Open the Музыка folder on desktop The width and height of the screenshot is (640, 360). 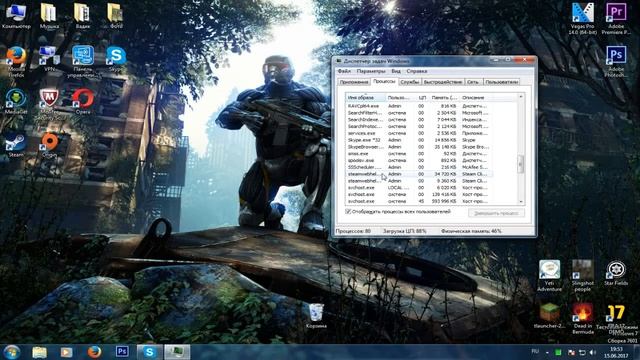pos(49,15)
